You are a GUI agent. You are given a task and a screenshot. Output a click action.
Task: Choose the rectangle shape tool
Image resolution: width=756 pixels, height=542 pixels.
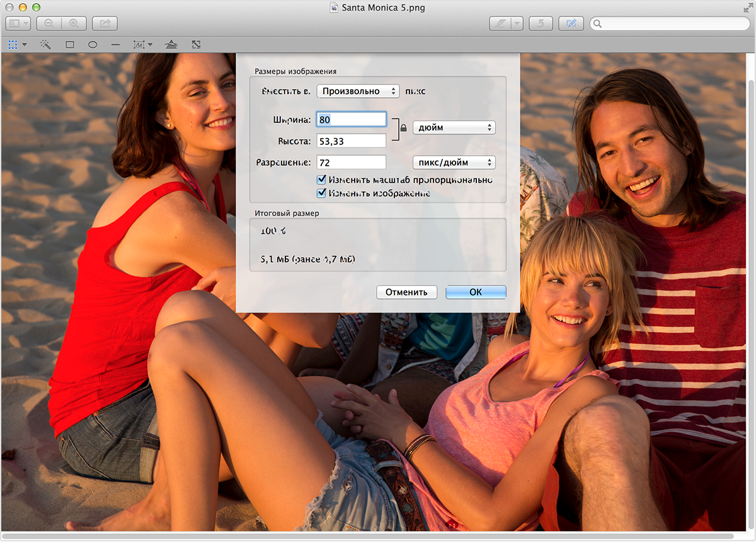(x=70, y=45)
